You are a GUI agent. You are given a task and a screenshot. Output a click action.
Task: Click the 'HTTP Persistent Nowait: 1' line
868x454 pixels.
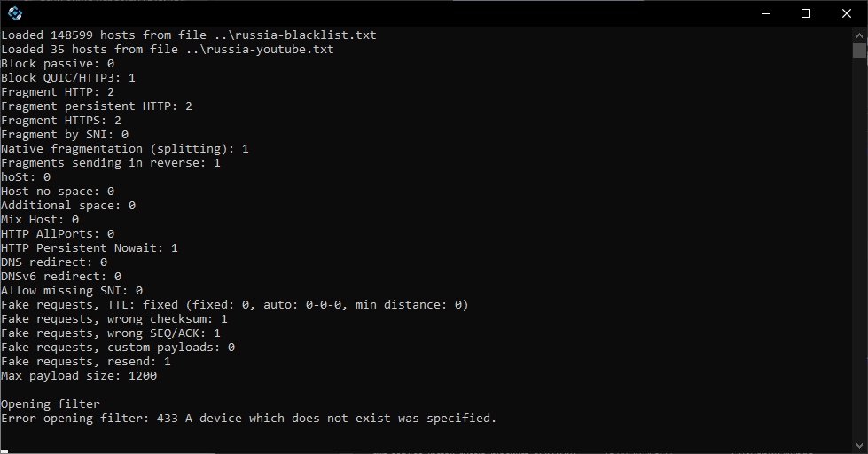[90, 247]
